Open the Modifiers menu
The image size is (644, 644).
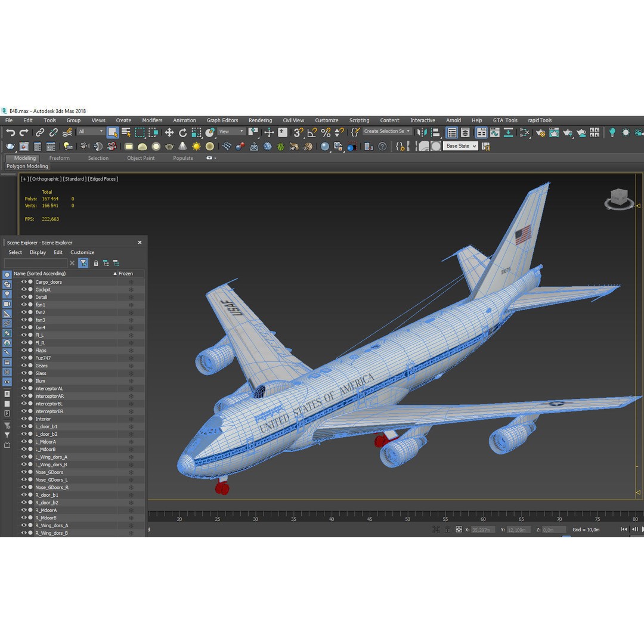click(152, 120)
